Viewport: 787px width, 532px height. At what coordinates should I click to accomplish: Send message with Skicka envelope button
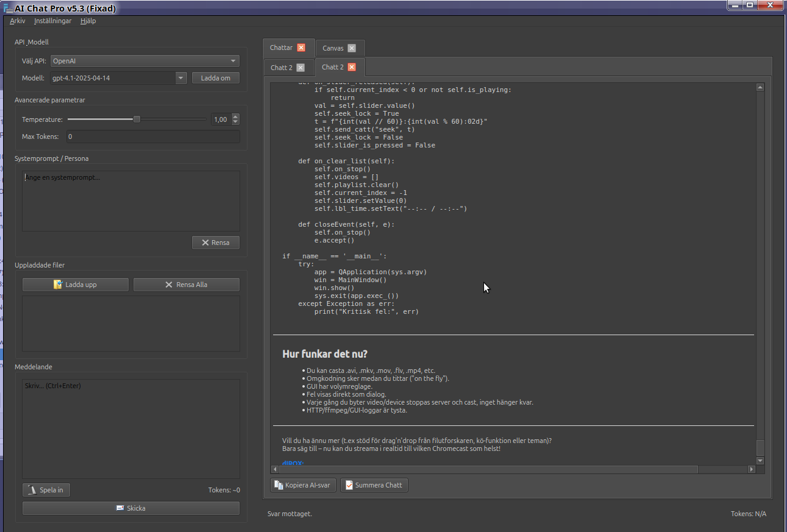point(131,508)
